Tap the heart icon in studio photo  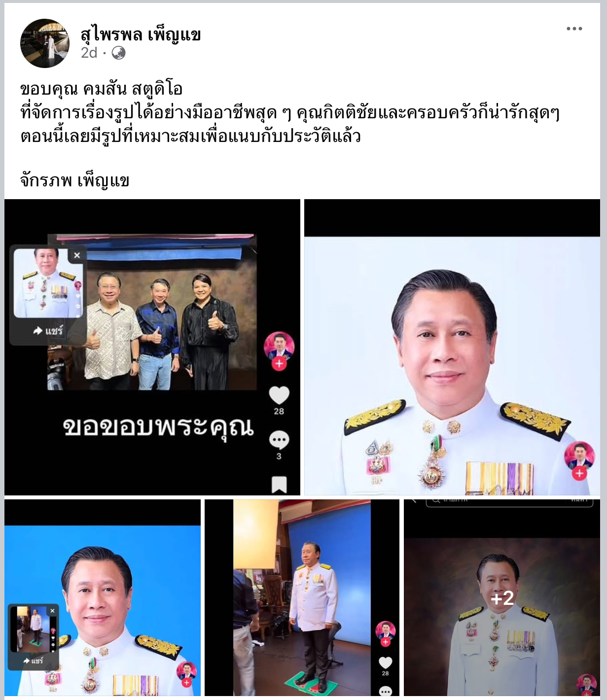(385, 663)
